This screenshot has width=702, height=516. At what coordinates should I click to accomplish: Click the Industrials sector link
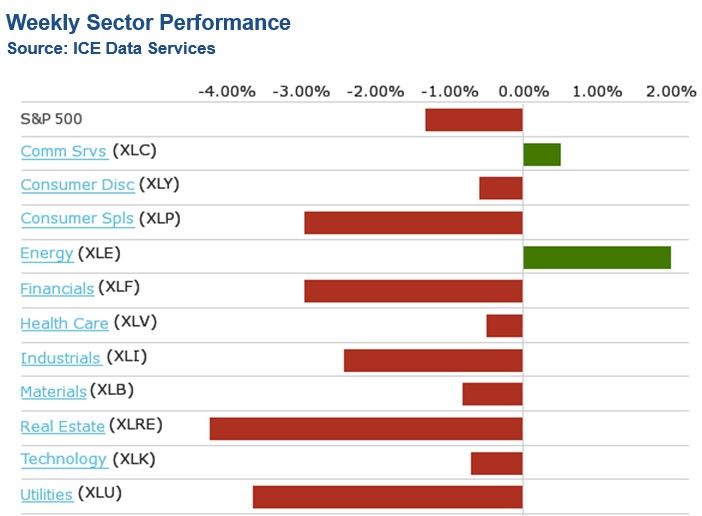(60, 357)
